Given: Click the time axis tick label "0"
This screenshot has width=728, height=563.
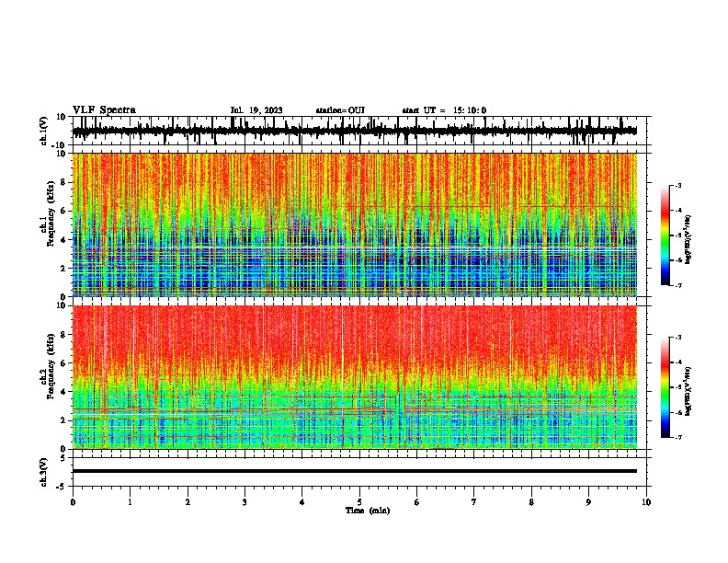Looking at the screenshot, I should [x=73, y=502].
